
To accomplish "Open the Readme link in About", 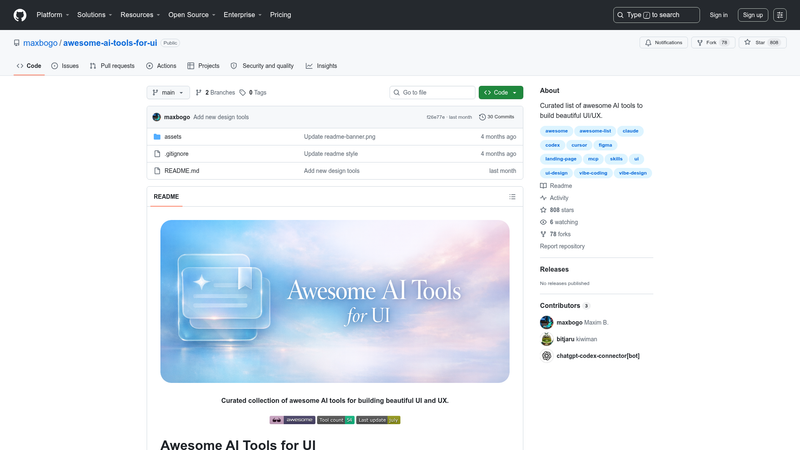I will [x=556, y=186].
